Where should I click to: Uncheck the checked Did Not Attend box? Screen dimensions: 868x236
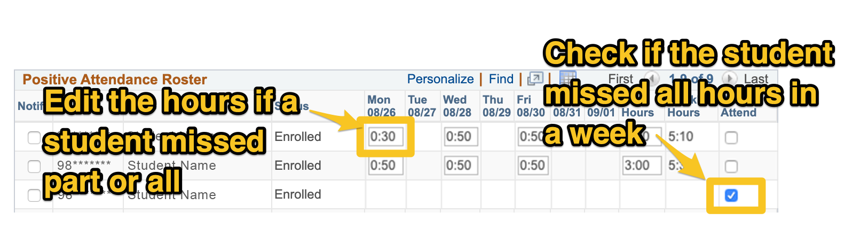[x=731, y=195]
